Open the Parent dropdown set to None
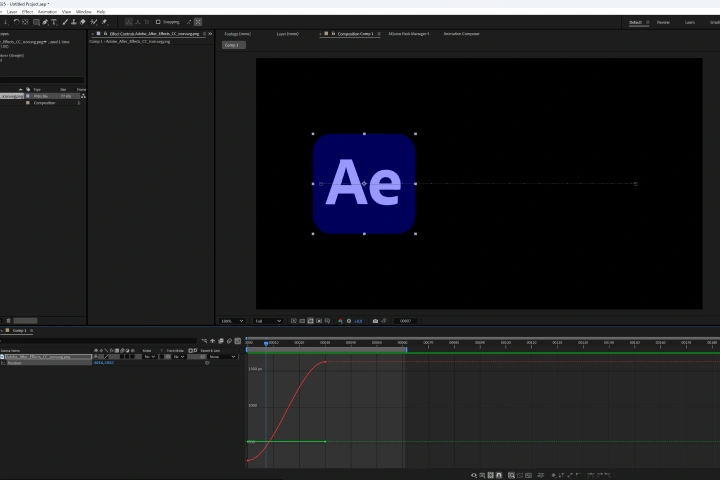Viewport: 720px width, 480px height. (x=223, y=356)
